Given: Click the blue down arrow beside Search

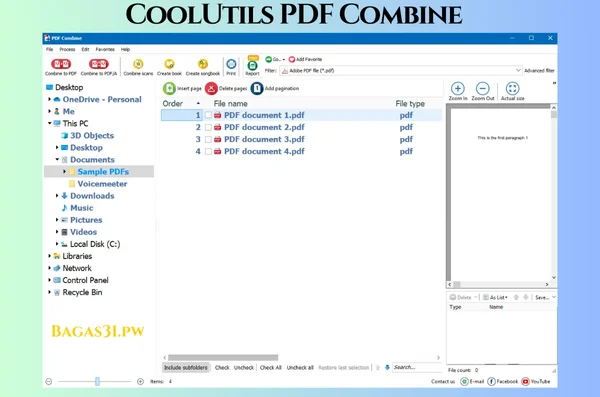Looking at the screenshot, I should tap(387, 368).
